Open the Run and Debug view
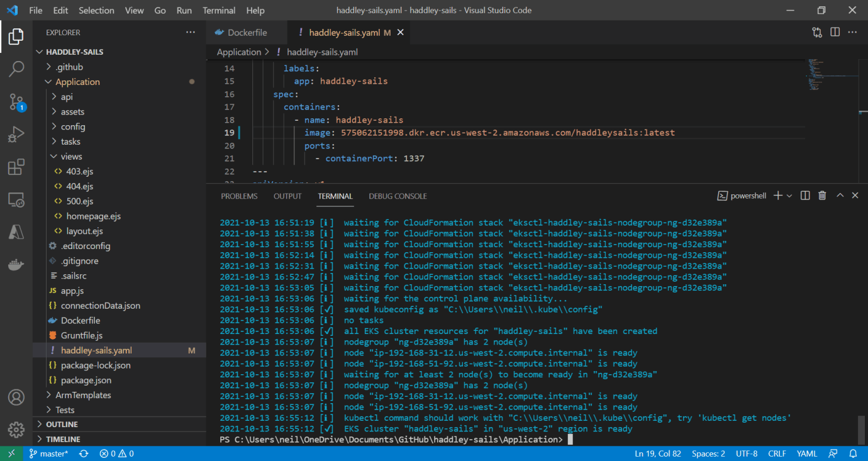The image size is (868, 461). click(16, 135)
